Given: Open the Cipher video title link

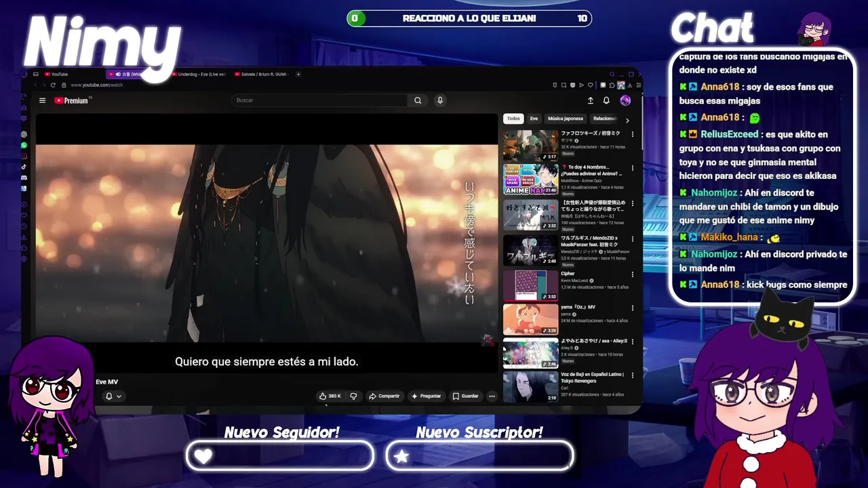Looking at the screenshot, I should [x=568, y=274].
